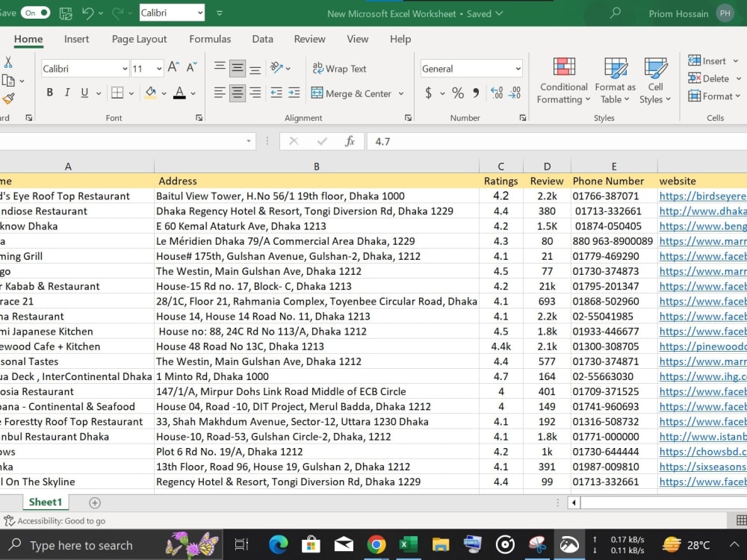Image resolution: width=747 pixels, height=560 pixels.
Task: Click the Delete cells button
Action: click(709, 78)
